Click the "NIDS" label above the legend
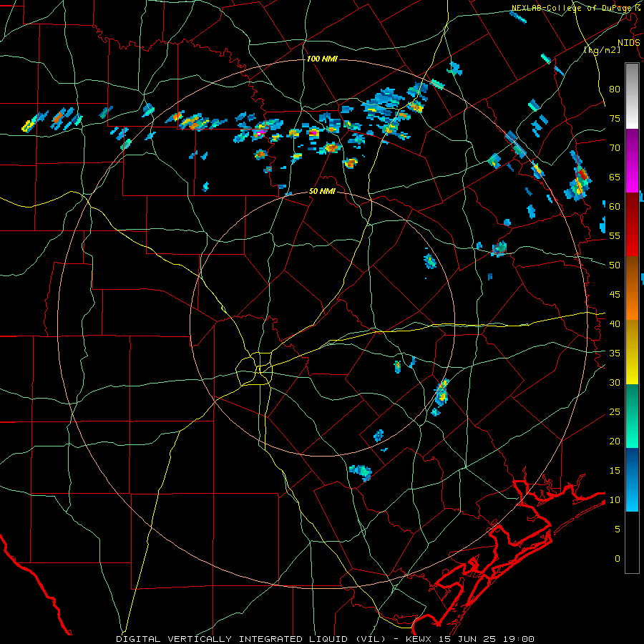 628,43
